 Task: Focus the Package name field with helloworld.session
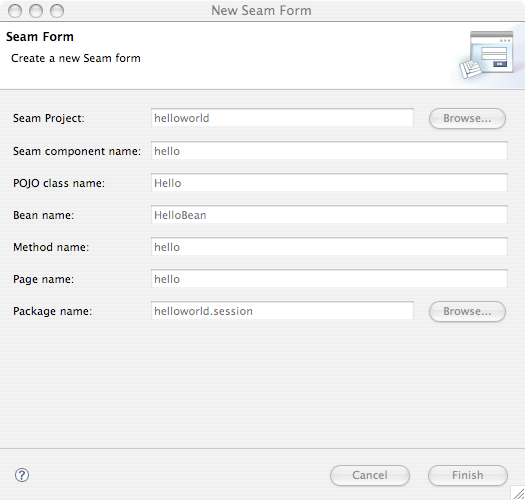282,311
